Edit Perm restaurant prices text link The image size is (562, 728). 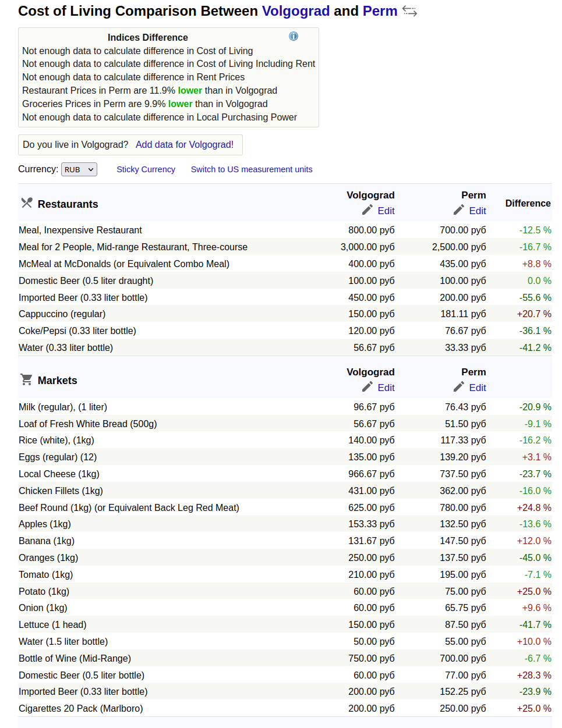pyautogui.click(x=477, y=211)
